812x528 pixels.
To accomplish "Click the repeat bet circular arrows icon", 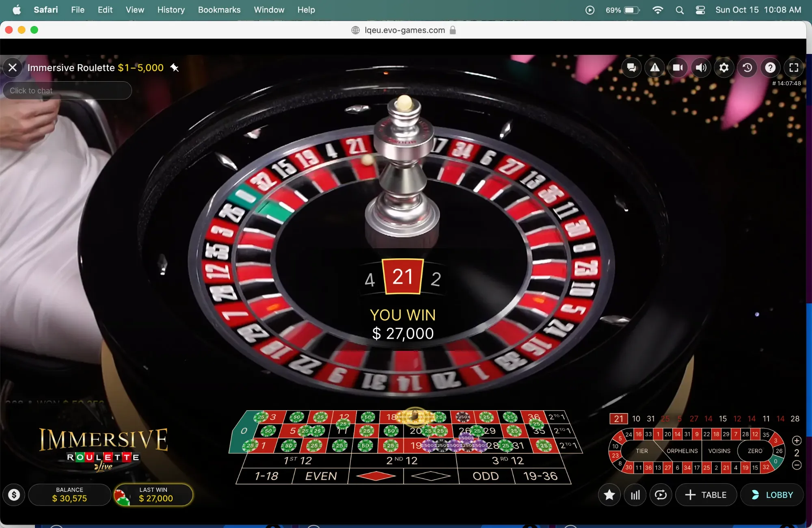I will click(x=661, y=495).
